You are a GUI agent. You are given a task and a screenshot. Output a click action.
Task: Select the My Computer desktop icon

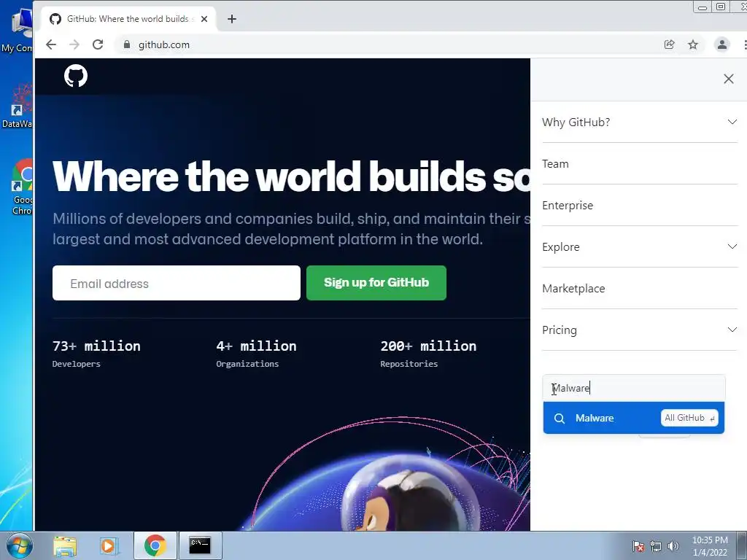[18, 30]
